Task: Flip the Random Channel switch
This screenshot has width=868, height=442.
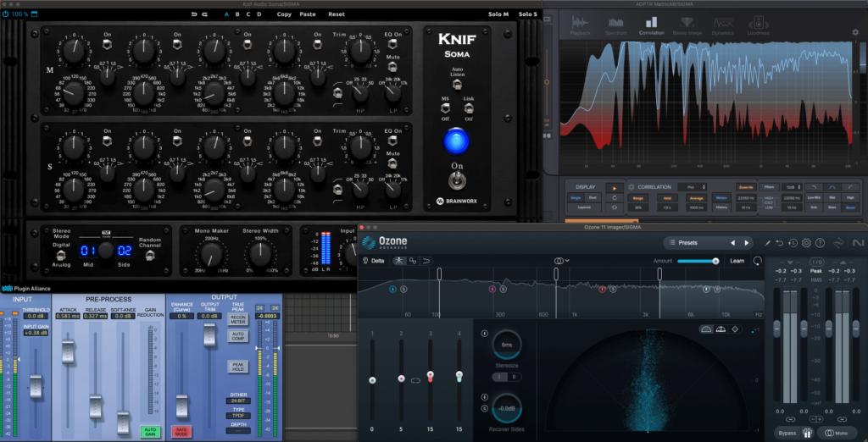Action: pos(149,255)
